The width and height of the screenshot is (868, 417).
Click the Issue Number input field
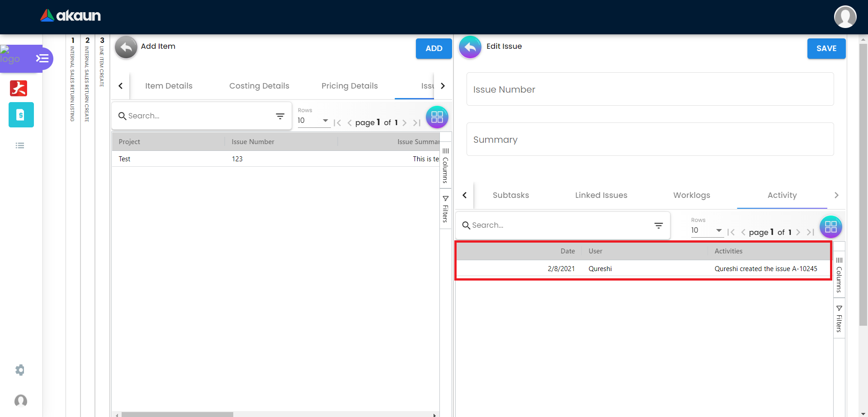tap(650, 89)
